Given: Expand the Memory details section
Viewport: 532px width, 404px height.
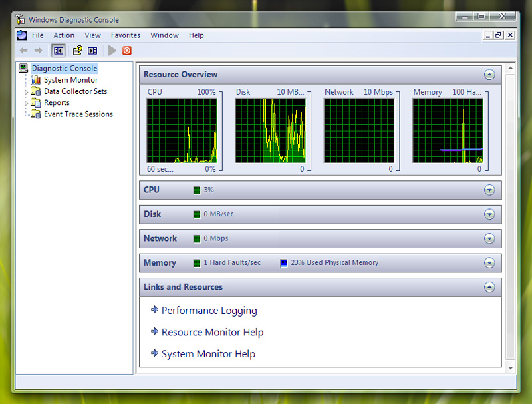Looking at the screenshot, I should click(x=489, y=262).
